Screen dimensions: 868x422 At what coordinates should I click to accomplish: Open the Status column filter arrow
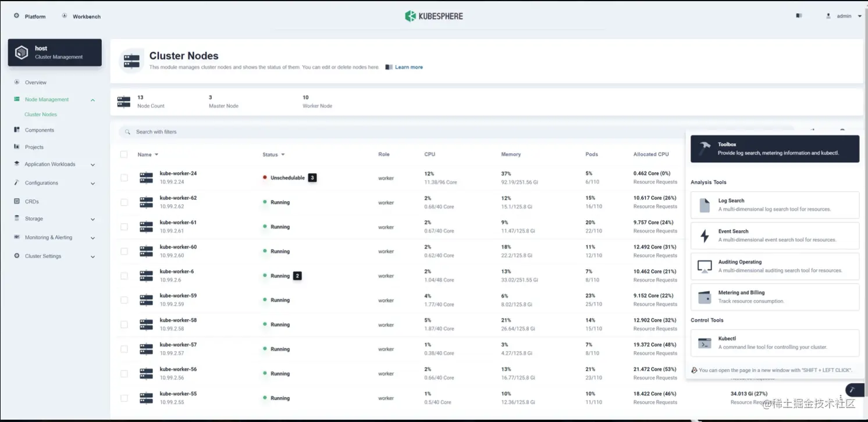tap(283, 155)
